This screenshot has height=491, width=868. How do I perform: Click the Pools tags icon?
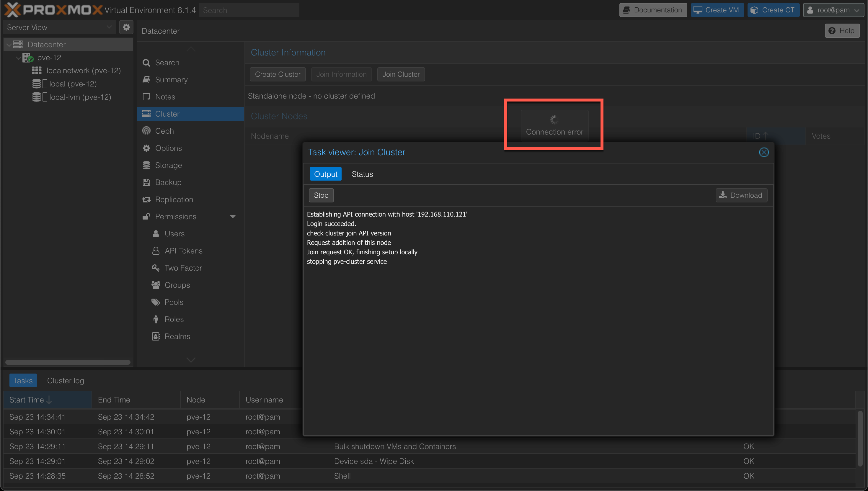coord(156,302)
